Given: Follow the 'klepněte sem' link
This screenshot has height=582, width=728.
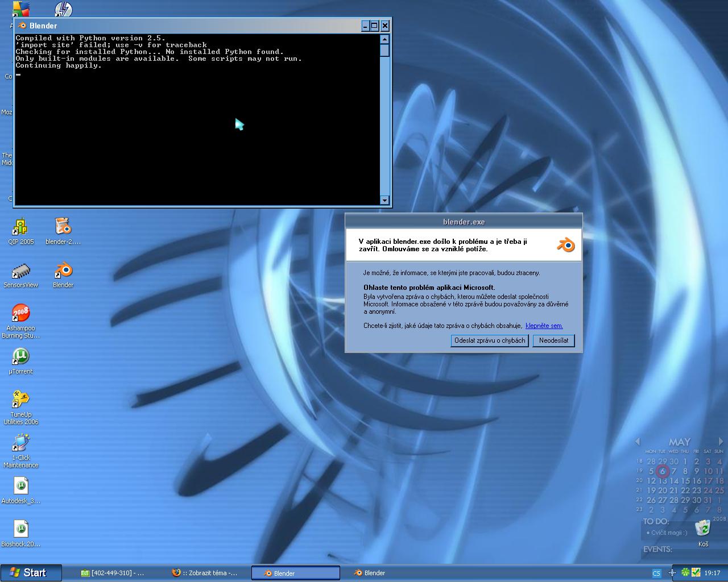Looking at the screenshot, I should [544, 326].
